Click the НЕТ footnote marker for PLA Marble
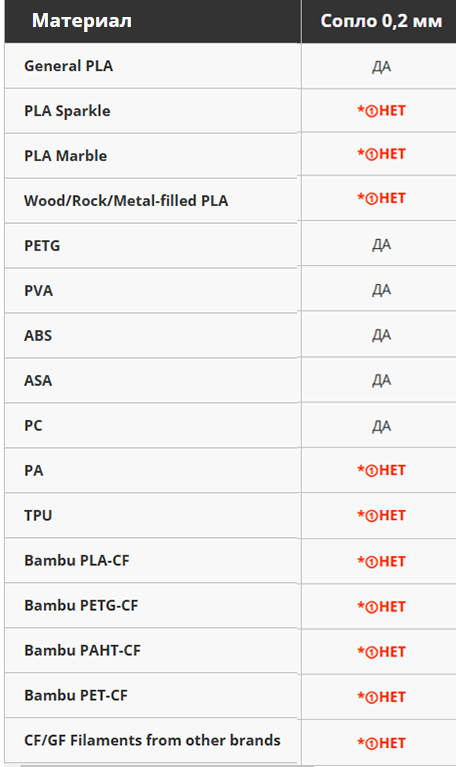 pyautogui.click(x=381, y=154)
